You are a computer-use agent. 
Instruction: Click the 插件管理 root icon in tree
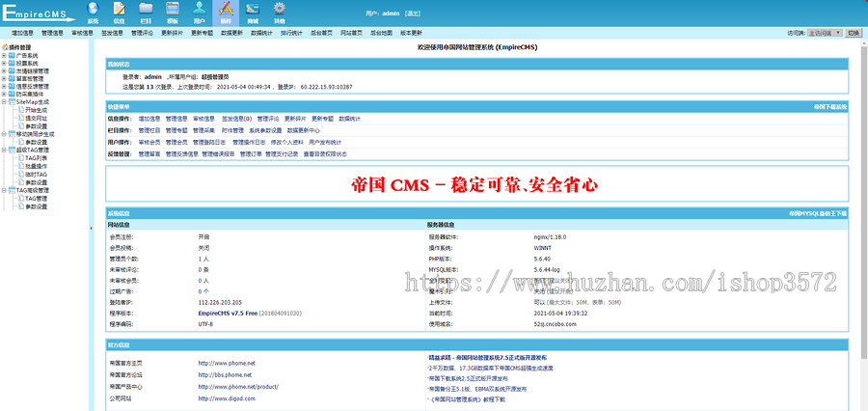tap(5, 47)
